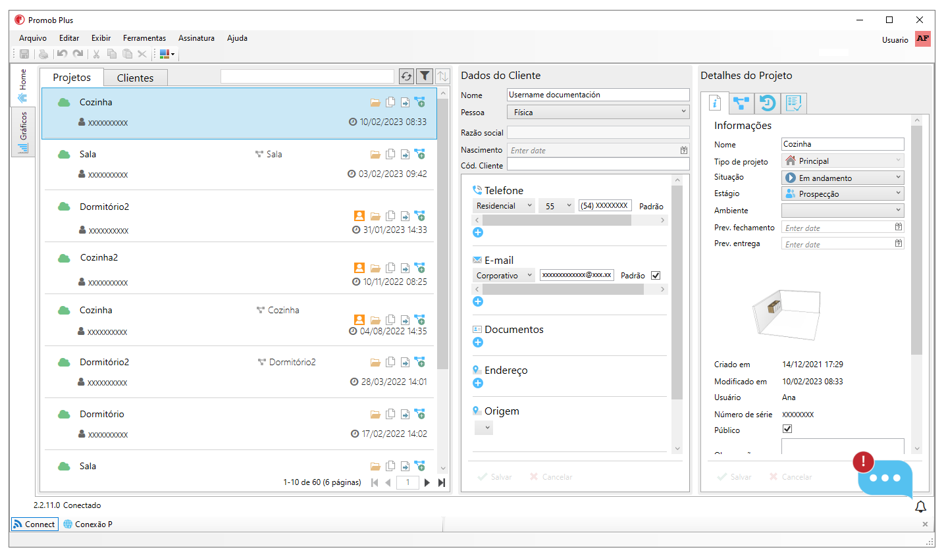
Task: Open the notifications bell icon
Action: [x=920, y=506]
